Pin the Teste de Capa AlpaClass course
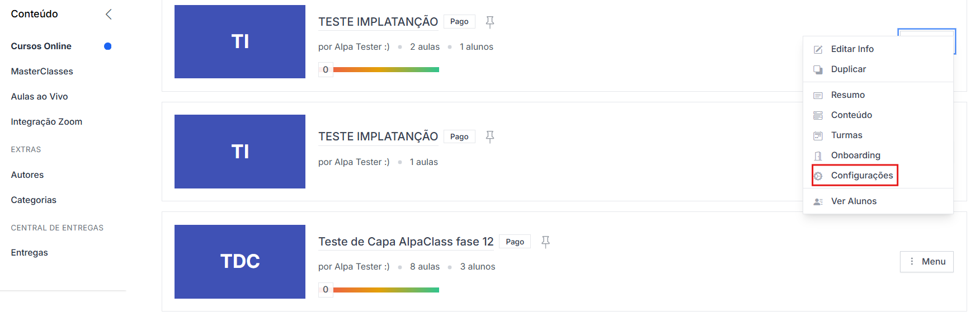980x316 pixels. pyautogui.click(x=545, y=242)
